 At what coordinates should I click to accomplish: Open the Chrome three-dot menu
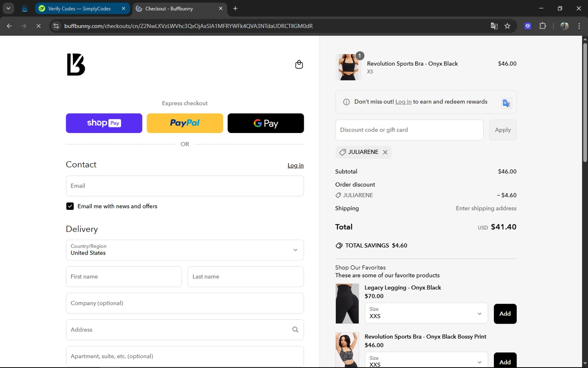click(x=579, y=26)
